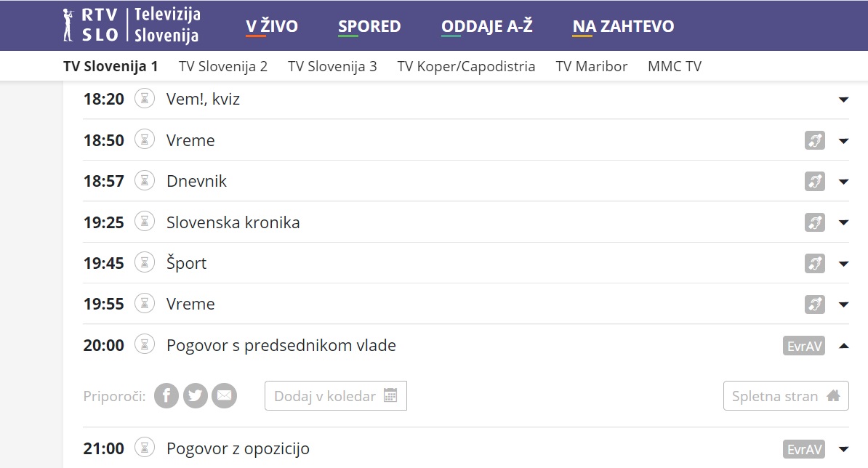Click the sign-language icon on Slovenska kronika row
Screen dimensions: 868x468
coord(815,222)
